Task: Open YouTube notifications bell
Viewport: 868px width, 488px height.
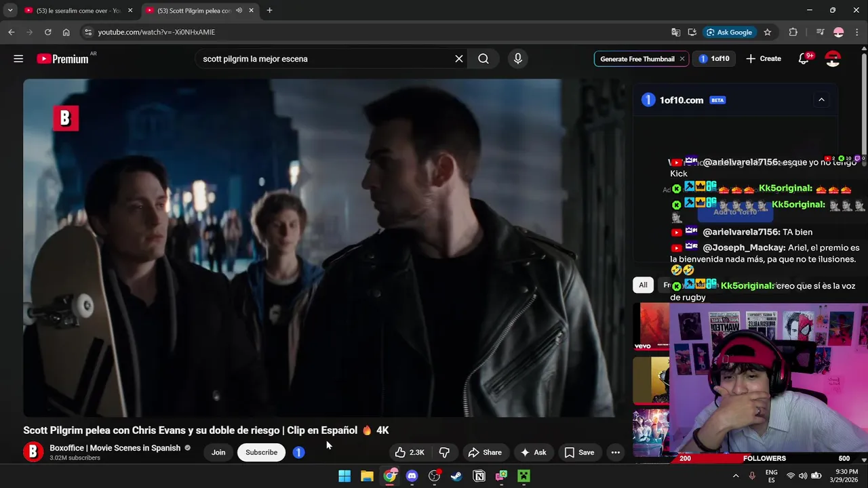Action: 804,59
